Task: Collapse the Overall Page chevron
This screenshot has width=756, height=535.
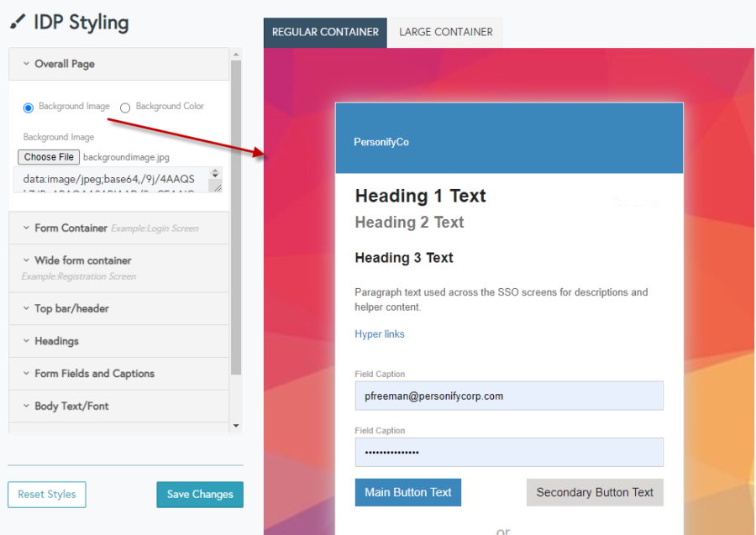Action: pyautogui.click(x=27, y=64)
